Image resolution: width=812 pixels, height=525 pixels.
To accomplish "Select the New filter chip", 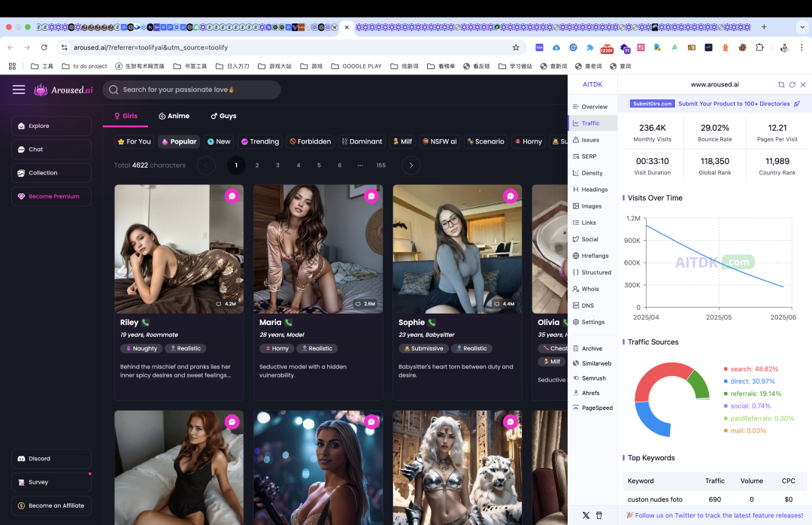I will point(219,141).
